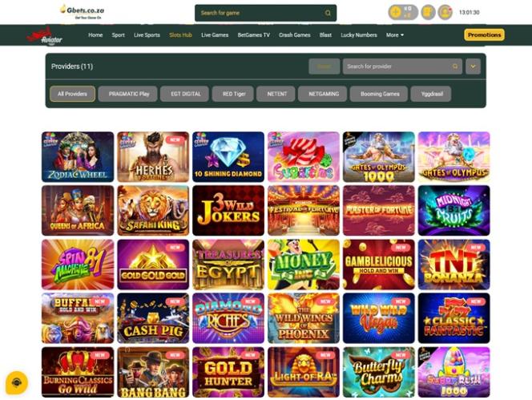Image resolution: width=532 pixels, height=400 pixels.
Task: Open the bet slip icon
Action: (x=428, y=13)
